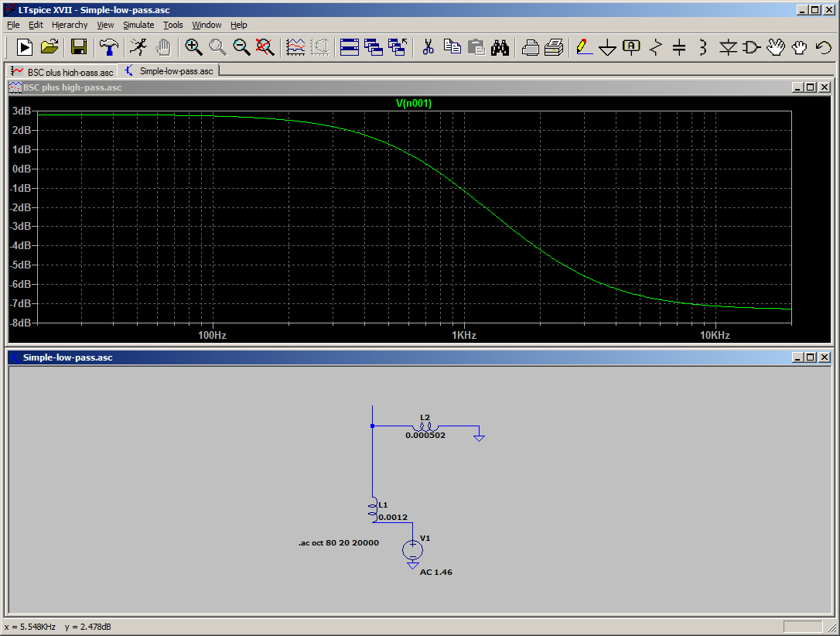The height and width of the screenshot is (636, 840).
Task: Select the Drag closed-hand tool
Action: [799, 48]
